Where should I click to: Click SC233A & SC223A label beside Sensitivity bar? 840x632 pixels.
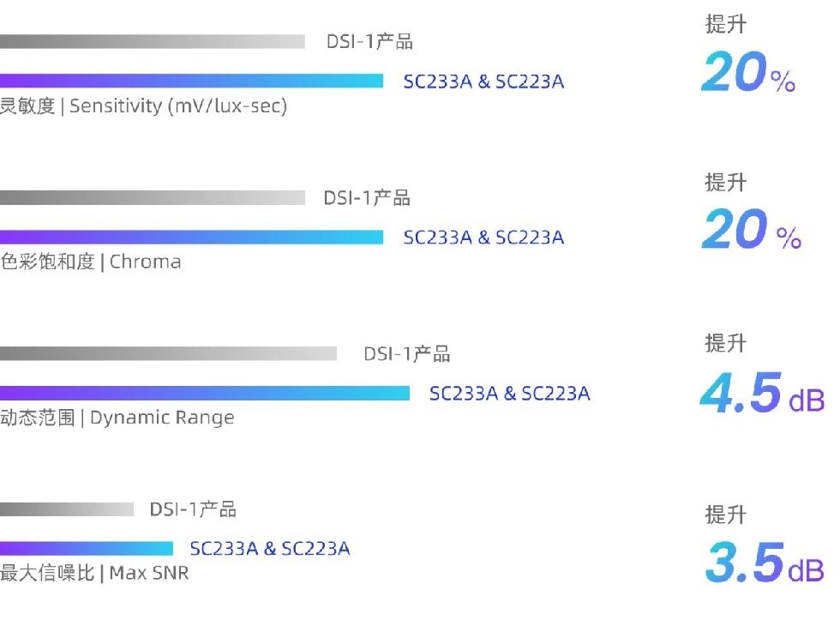[483, 81]
